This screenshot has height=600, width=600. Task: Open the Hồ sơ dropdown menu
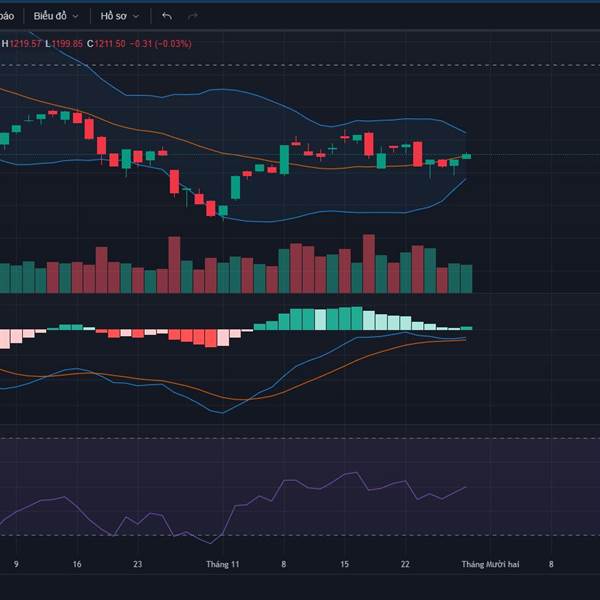[x=120, y=16]
